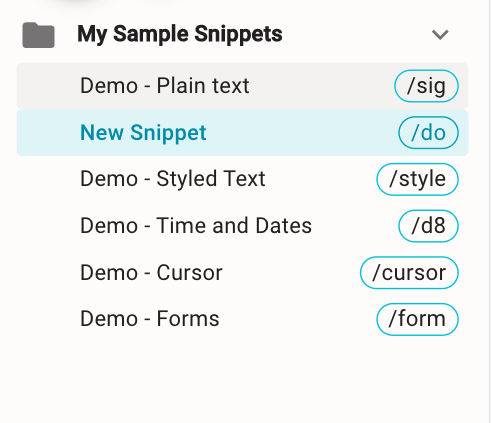Click the /cursor shortcut badge
This screenshot has height=423, width=491.
pos(409,273)
